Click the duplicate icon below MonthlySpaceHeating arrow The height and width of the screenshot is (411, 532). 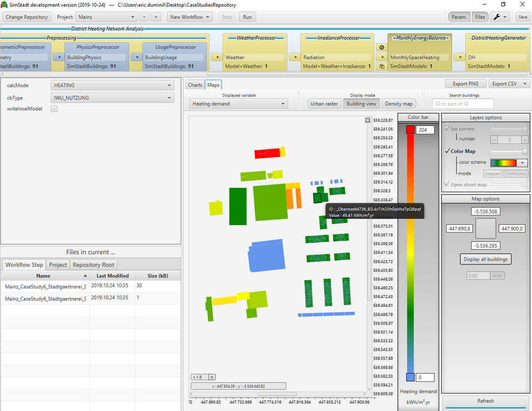pyautogui.click(x=381, y=65)
